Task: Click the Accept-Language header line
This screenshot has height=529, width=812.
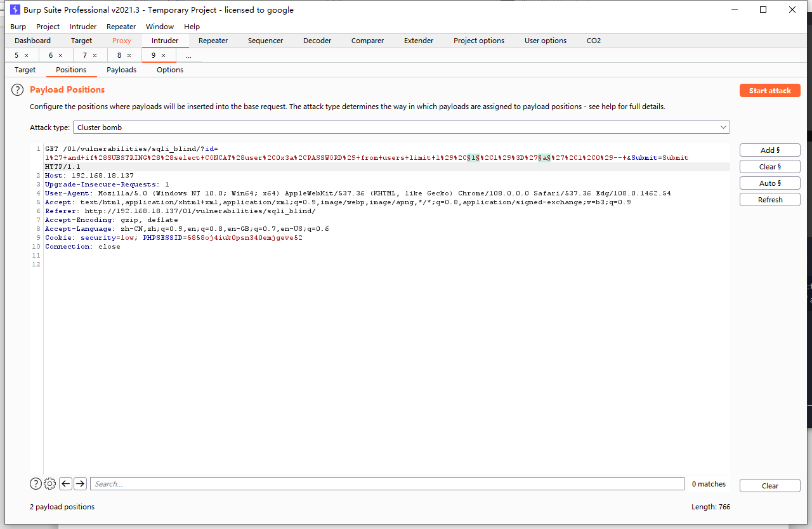Action: tap(187, 228)
